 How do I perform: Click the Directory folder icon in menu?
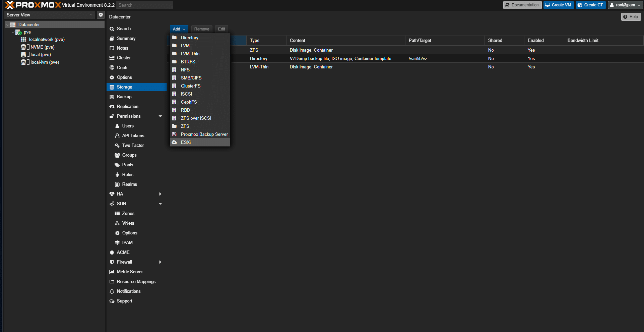(174, 38)
